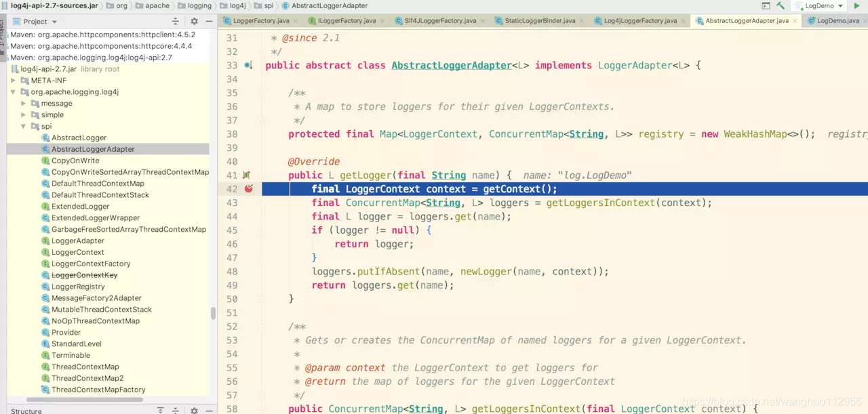
Task: Expand the message package
Action: (23, 103)
